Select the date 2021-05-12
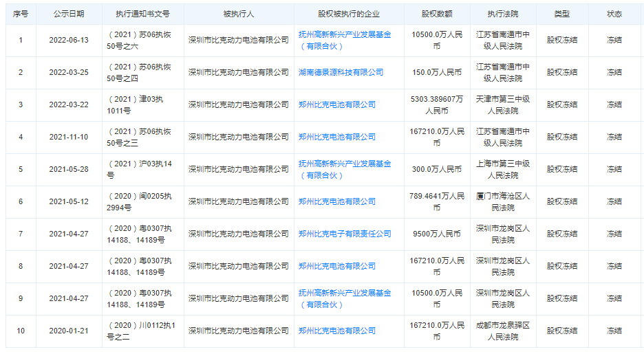Image resolution: width=644 pixels, height=354 pixels. pos(69,201)
